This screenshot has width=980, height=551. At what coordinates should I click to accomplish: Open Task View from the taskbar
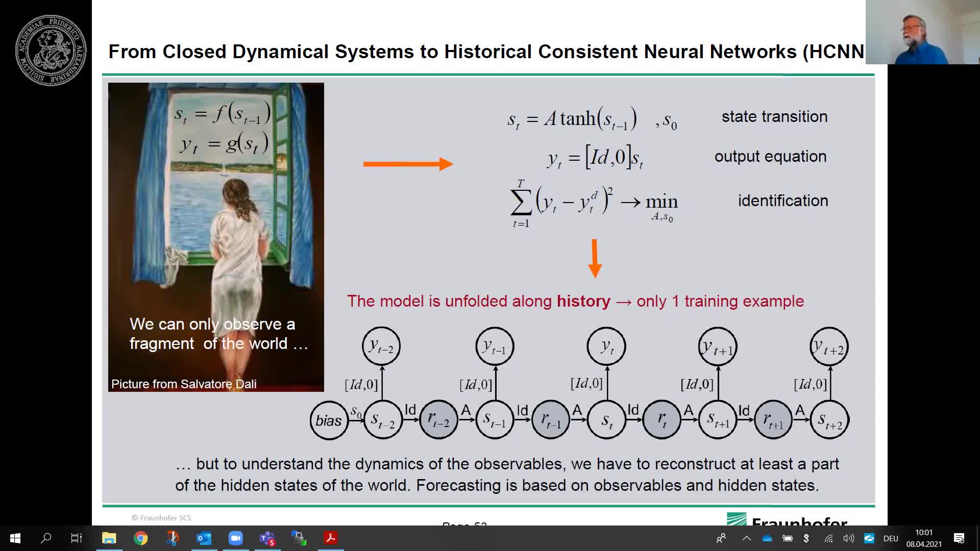pos(77,538)
